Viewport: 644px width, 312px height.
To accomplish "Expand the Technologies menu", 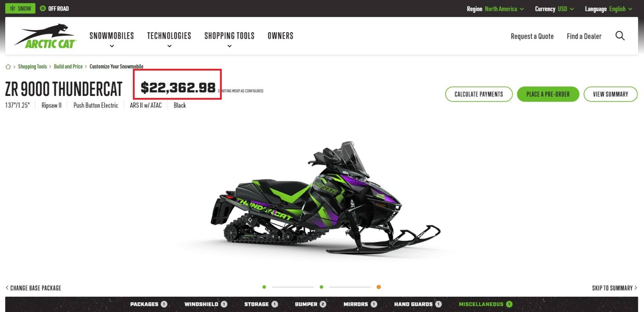I will coord(169,40).
